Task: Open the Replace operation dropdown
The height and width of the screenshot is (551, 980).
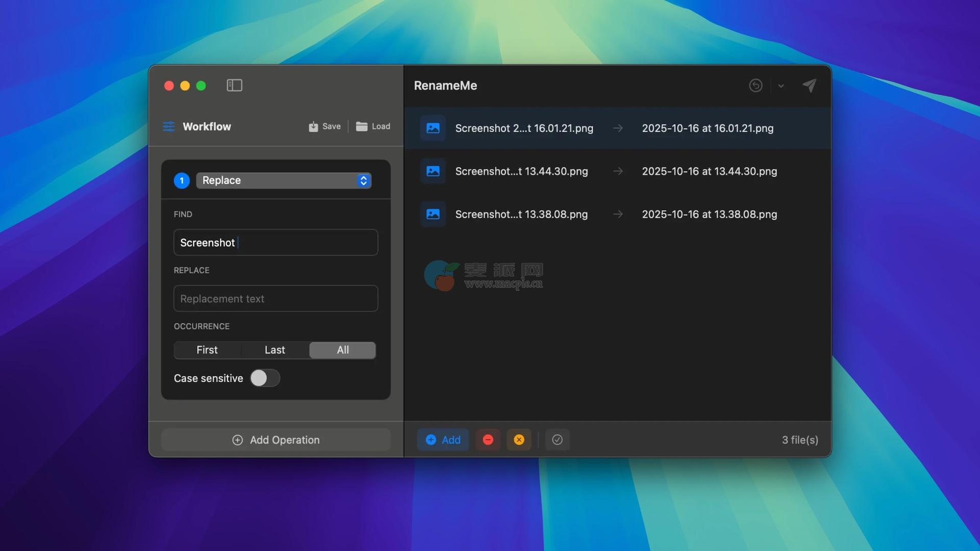Action: tap(284, 181)
